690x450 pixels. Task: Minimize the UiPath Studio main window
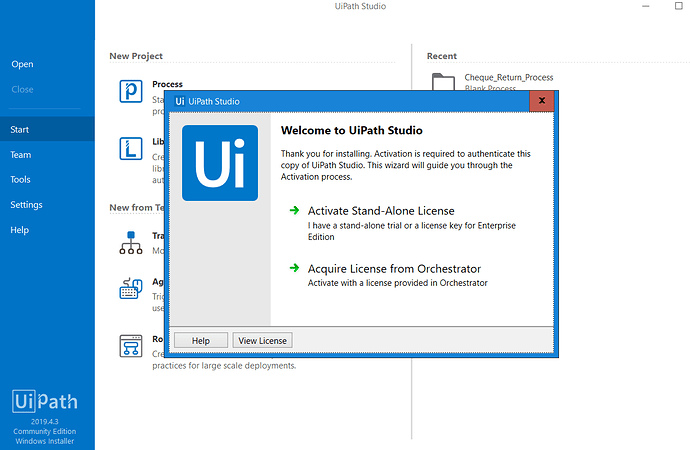tap(646, 6)
